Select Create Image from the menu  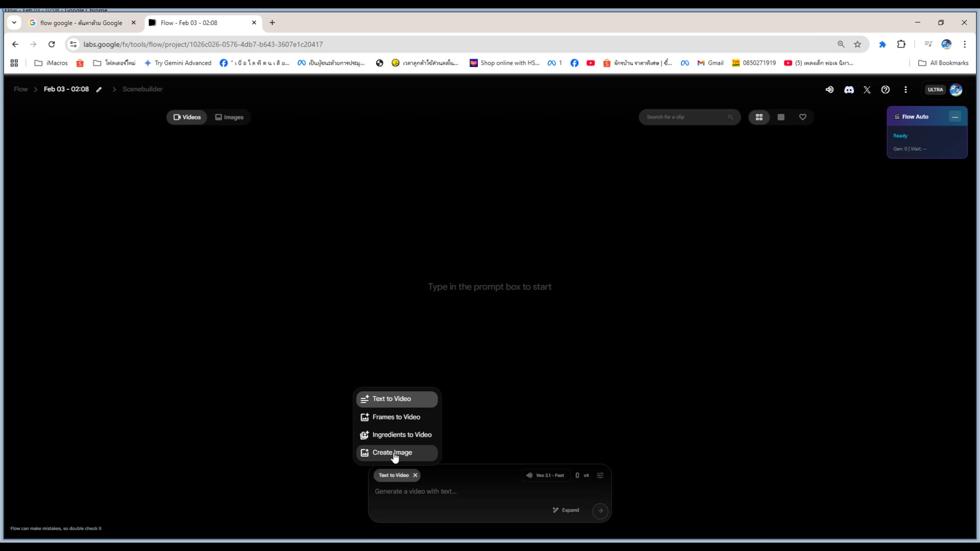click(x=393, y=453)
